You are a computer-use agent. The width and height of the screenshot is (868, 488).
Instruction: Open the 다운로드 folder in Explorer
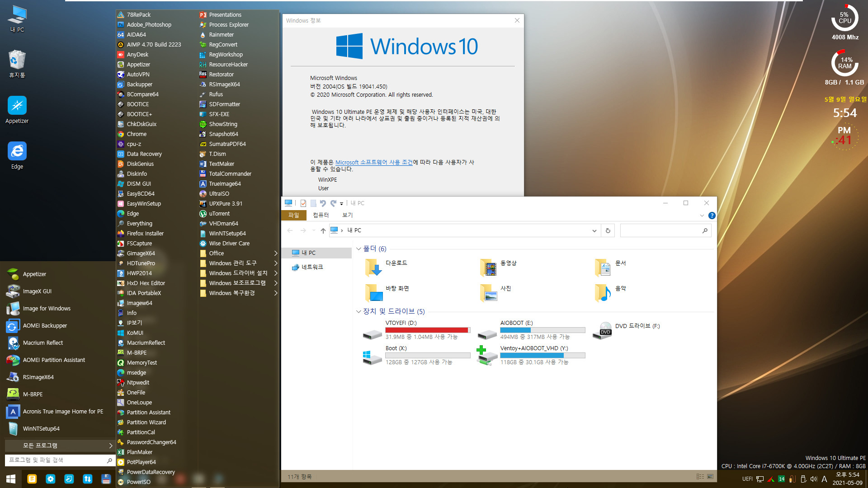coord(387,267)
